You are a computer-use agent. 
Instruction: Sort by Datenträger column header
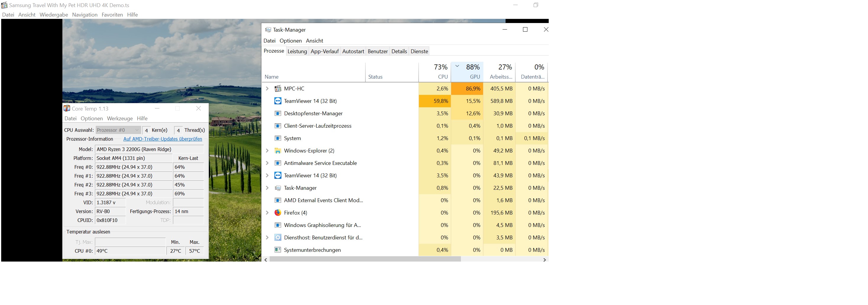point(532,72)
